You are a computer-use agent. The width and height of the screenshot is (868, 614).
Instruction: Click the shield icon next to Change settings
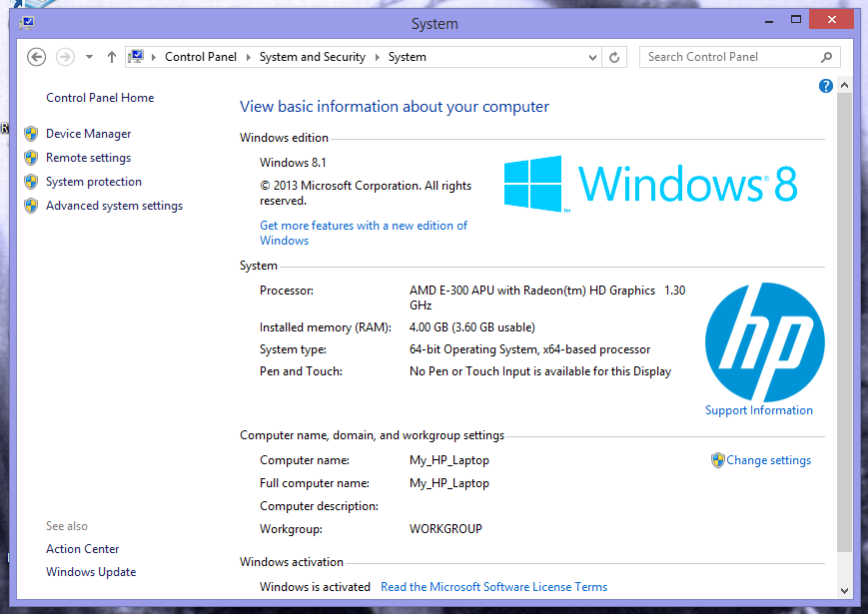718,460
